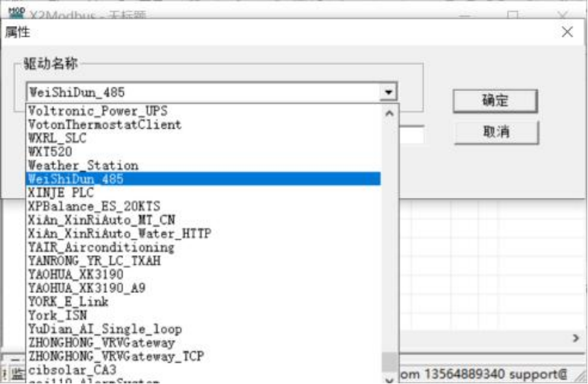Select YAOHUA_XK3190 driver entry
Image resolution: width=588 pixels, height=384 pixels.
[x=203, y=274]
